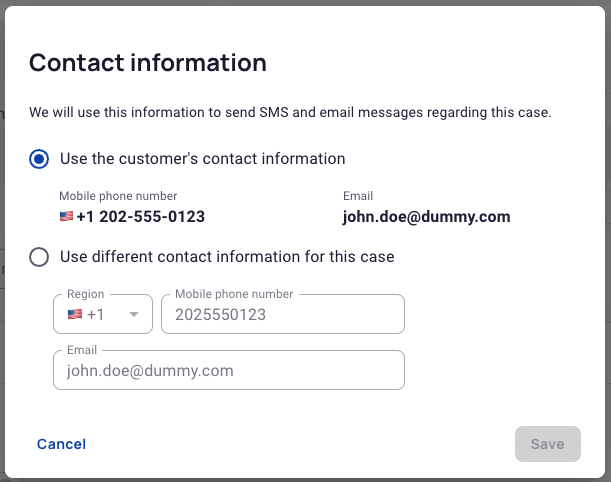Image resolution: width=611 pixels, height=482 pixels.
Task: Click the Email label above the customer's email
Action: [x=358, y=196]
